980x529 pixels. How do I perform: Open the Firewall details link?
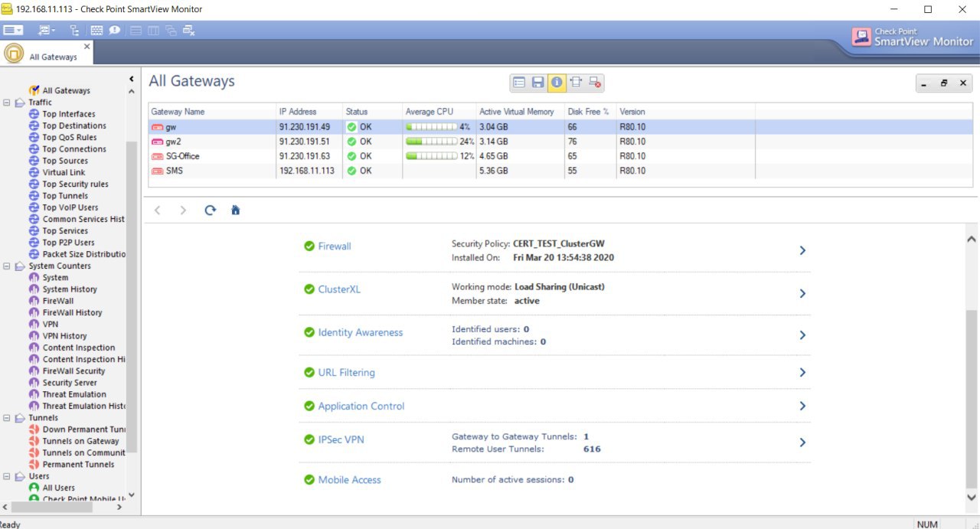click(335, 247)
